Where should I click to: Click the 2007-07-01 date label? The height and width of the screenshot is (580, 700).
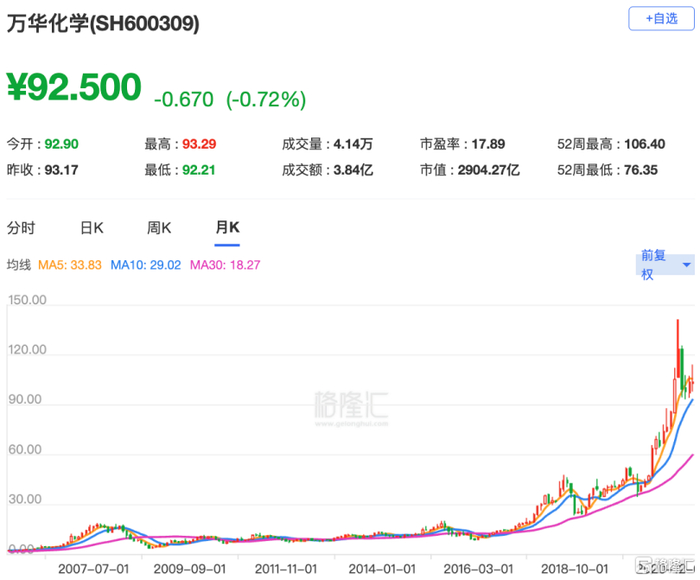[x=93, y=569]
